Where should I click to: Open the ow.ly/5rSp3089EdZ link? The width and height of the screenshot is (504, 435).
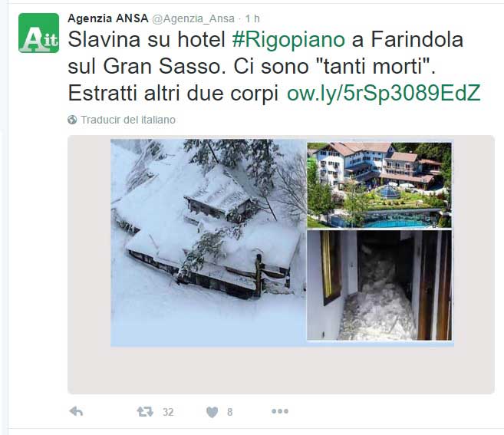click(384, 94)
